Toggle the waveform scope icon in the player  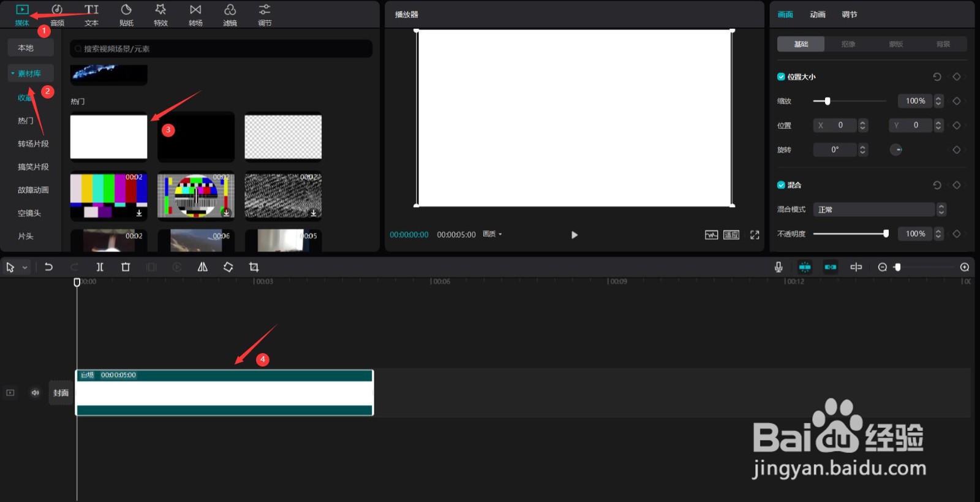[x=711, y=235]
